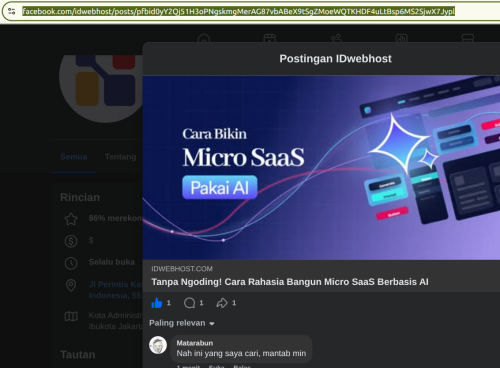The width and height of the screenshot is (500, 368).
Task: Click the clock icon beside 'Selalu buka'
Action: pos(71,263)
